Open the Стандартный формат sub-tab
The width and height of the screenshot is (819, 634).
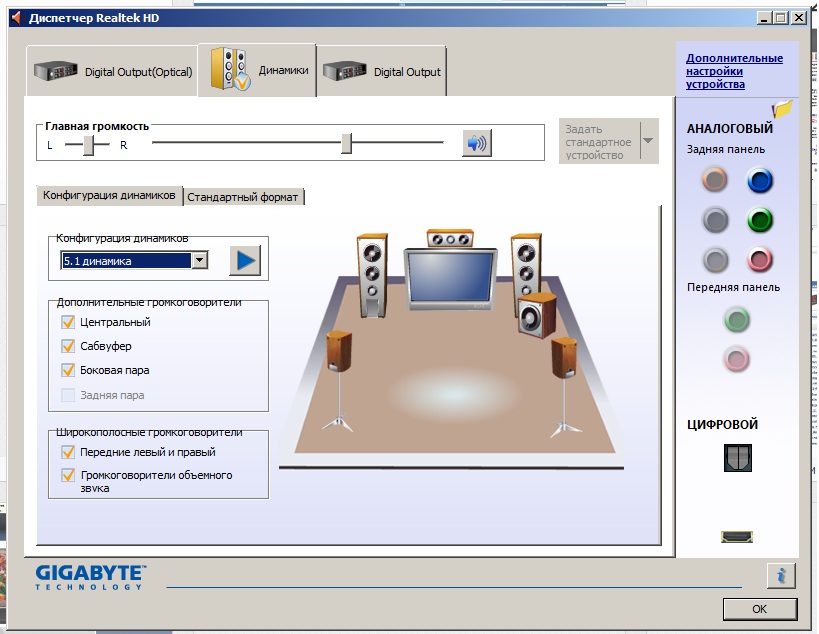pos(243,197)
